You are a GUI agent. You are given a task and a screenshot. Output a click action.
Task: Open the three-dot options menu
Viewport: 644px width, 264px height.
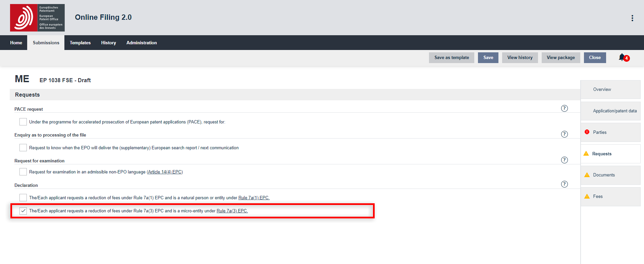632,18
